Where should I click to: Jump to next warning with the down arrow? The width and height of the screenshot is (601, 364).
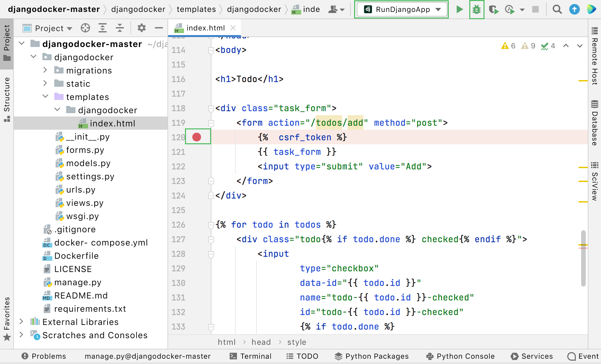click(579, 46)
